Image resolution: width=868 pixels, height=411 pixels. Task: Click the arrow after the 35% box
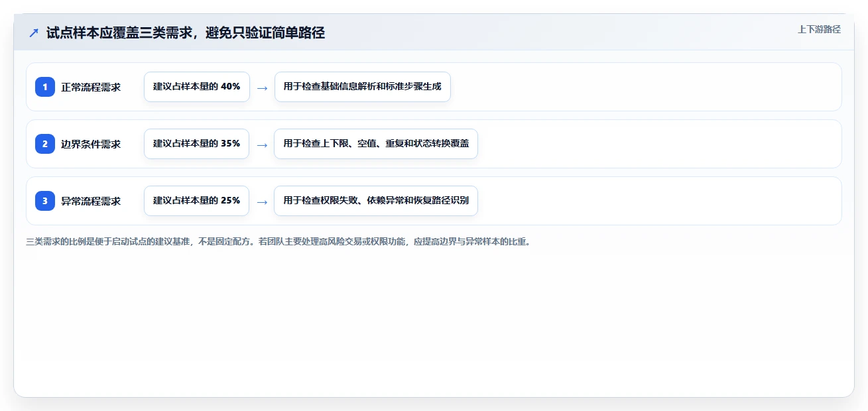click(262, 145)
